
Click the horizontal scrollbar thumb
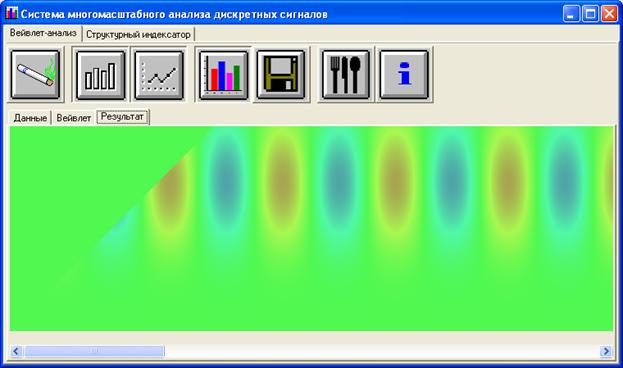[x=94, y=351]
